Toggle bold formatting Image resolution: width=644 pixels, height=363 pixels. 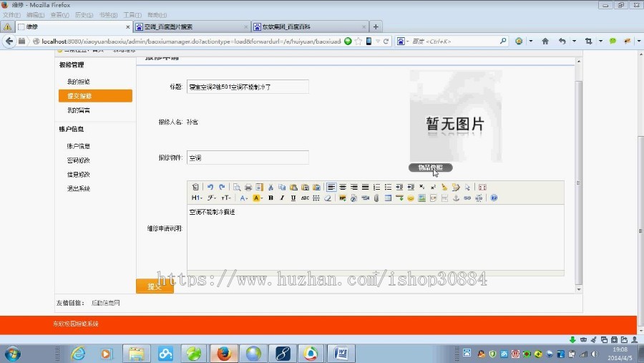[270, 198]
